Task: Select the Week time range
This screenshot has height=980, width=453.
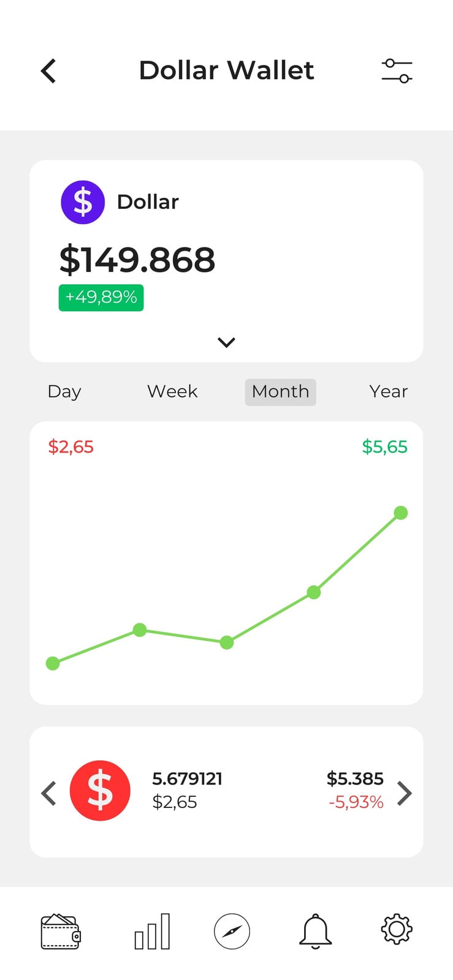Action: pos(172,391)
